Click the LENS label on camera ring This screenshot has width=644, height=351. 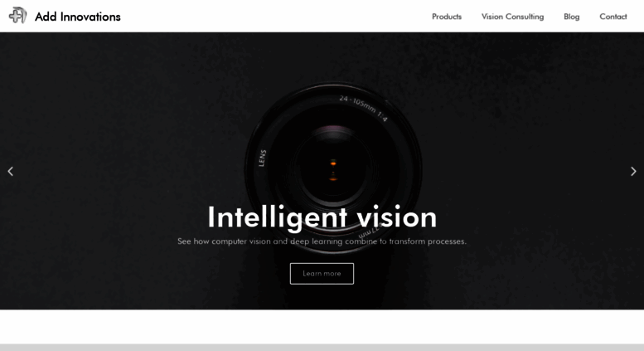[262, 158]
